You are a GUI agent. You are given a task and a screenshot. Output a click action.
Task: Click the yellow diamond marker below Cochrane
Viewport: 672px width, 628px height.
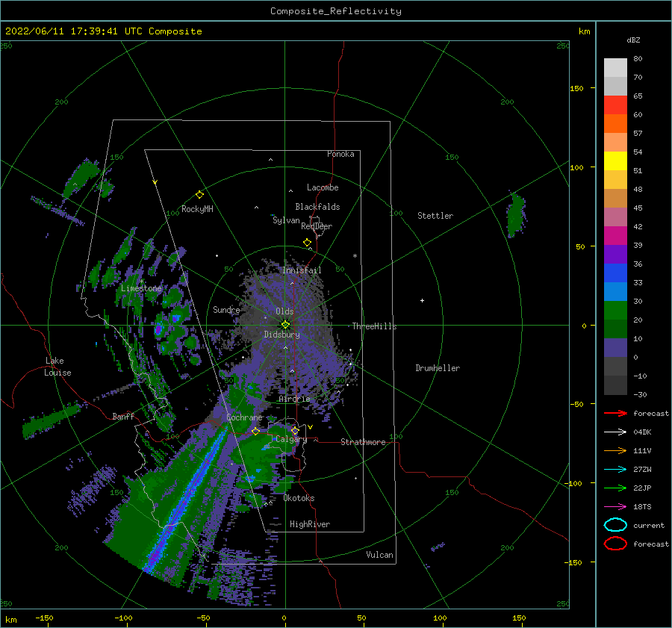coord(255,431)
